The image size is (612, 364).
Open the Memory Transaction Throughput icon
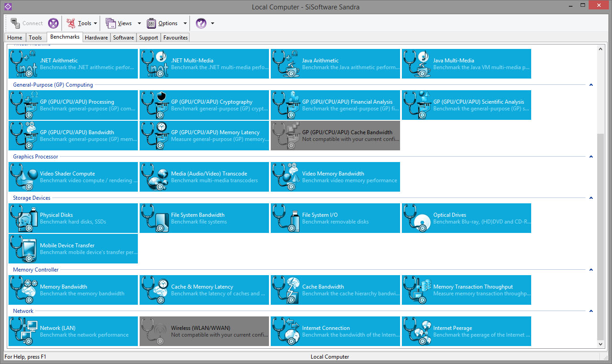(417, 290)
